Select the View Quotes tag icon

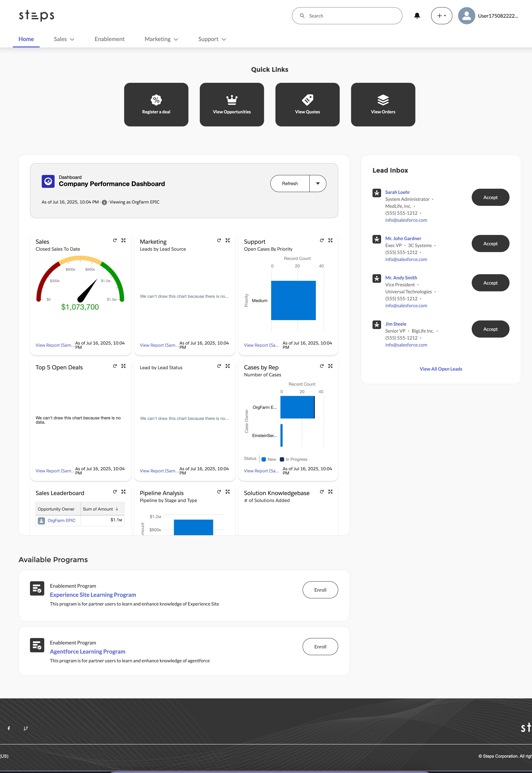pyautogui.click(x=307, y=99)
